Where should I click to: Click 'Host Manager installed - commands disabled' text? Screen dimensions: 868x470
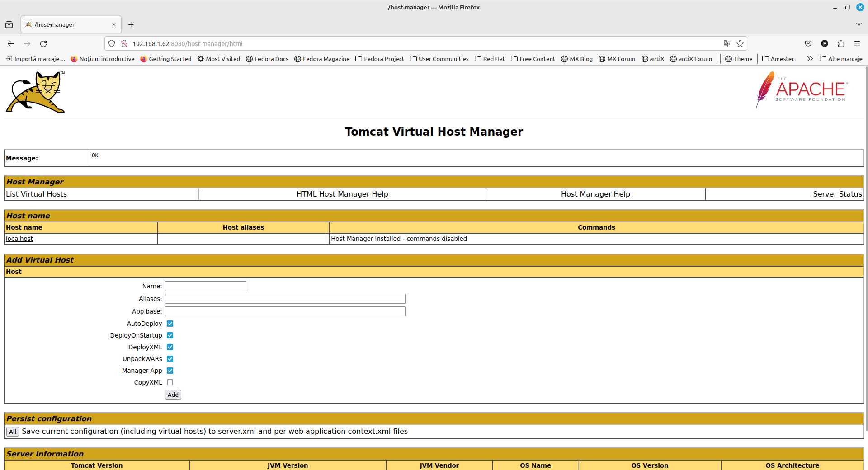pyautogui.click(x=399, y=239)
